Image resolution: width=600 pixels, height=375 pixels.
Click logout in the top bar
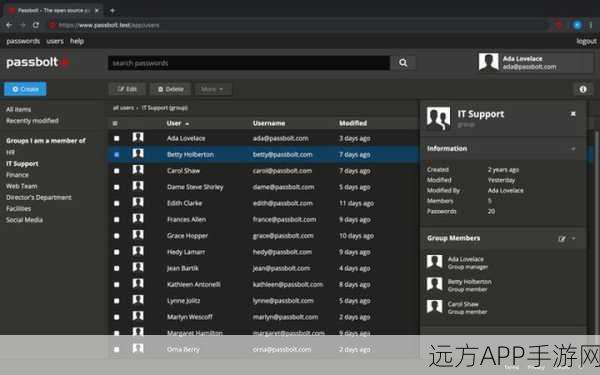pos(587,41)
